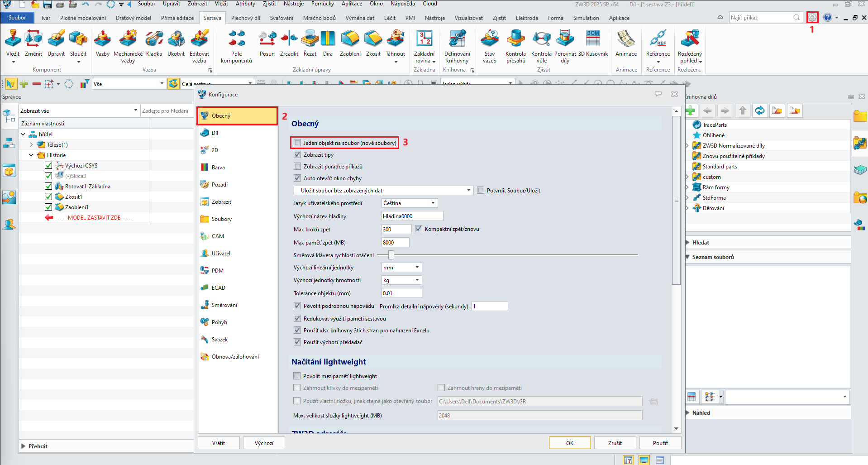The height and width of the screenshot is (465, 868).
Task: Click the Vložit component icon in the ribbon
Action: coord(13,39)
